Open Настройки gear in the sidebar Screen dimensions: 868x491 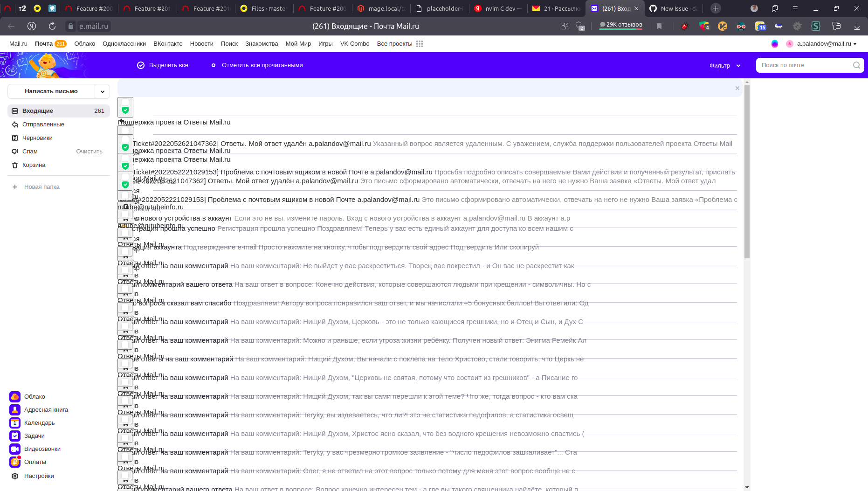pos(15,476)
